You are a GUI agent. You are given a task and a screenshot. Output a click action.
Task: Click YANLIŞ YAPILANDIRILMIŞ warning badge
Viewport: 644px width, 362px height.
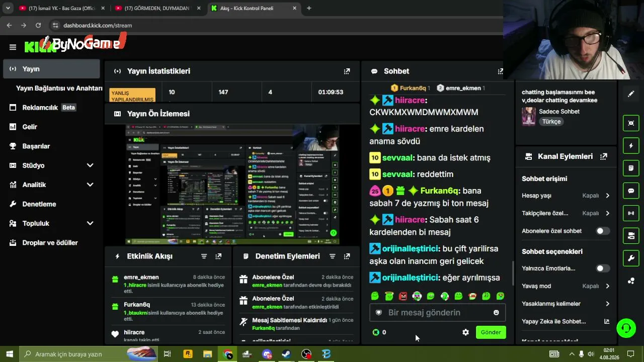pyautogui.click(x=132, y=96)
